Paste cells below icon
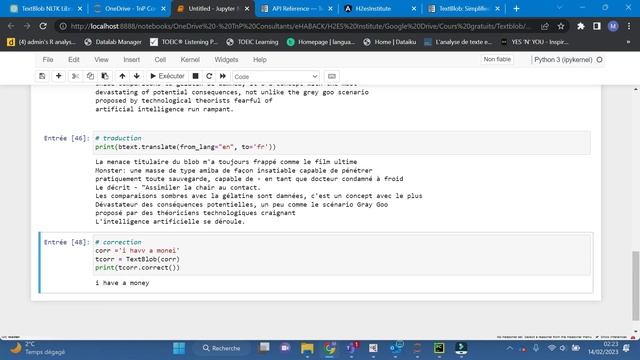The image size is (640, 360). (105, 76)
